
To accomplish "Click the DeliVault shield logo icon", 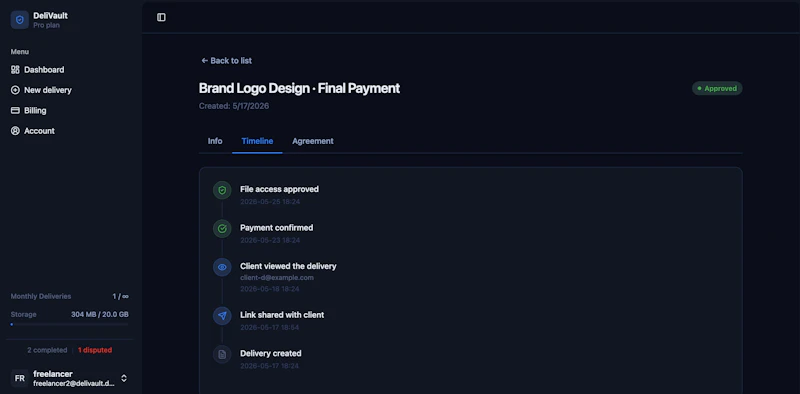I will tap(20, 20).
